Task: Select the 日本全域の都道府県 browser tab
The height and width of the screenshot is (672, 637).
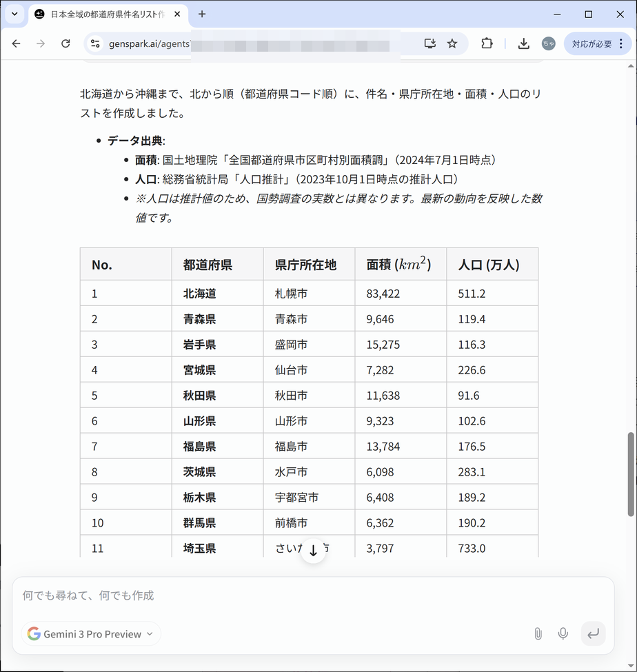Action: [103, 14]
